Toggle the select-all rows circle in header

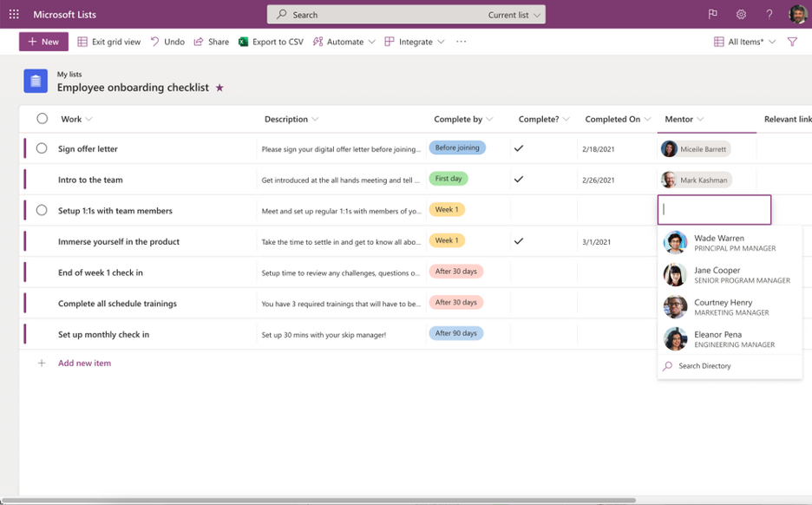[42, 119]
